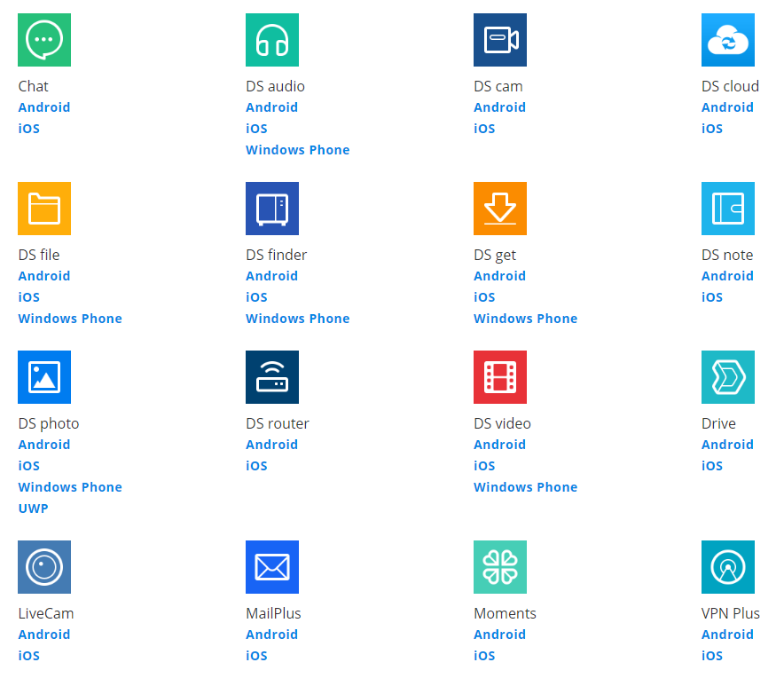Open the iOS link under Chat
The width and height of the screenshot is (784, 686).
(x=28, y=129)
